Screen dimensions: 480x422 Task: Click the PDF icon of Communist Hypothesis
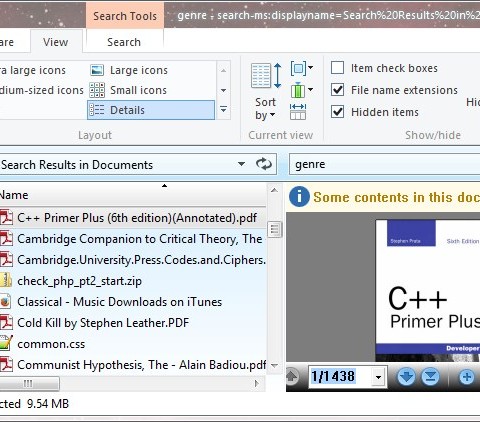click(6, 365)
